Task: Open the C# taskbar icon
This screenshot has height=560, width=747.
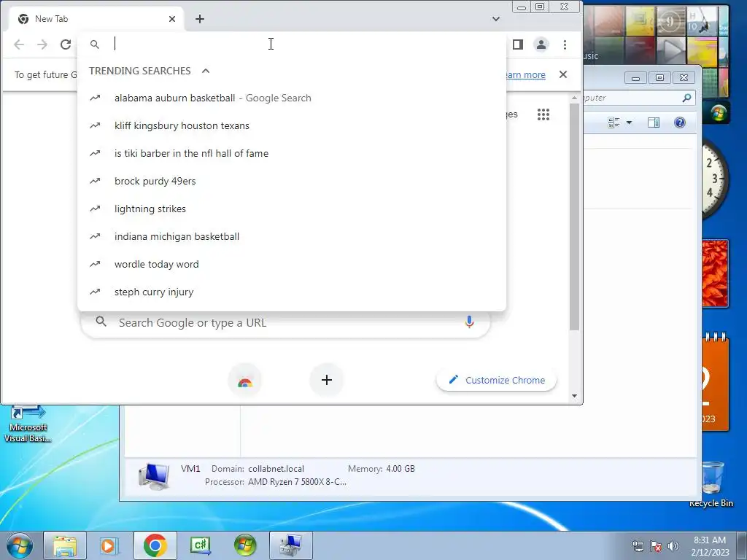Action: click(x=200, y=546)
